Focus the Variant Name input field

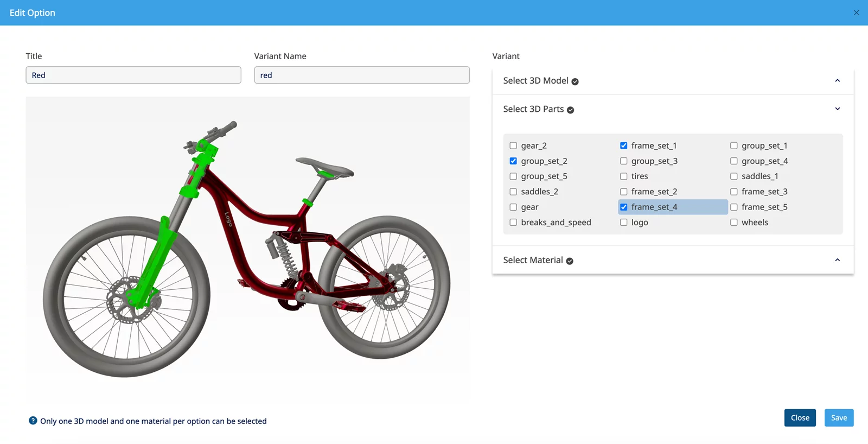pos(362,75)
